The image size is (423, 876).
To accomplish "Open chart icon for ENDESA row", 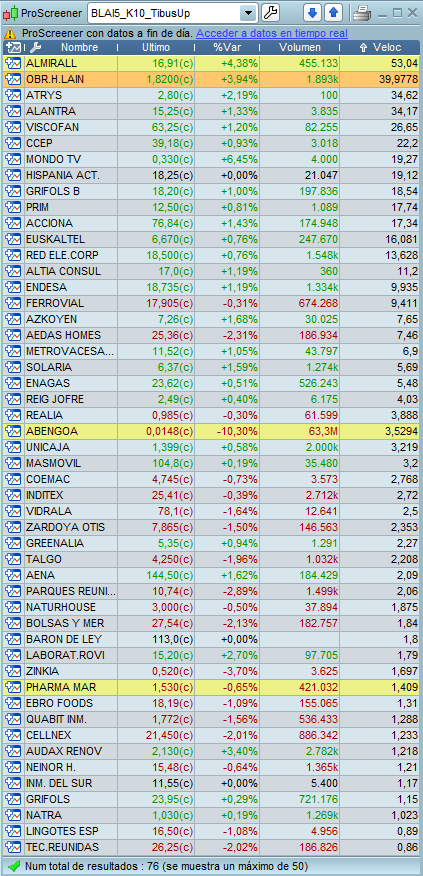I will 13,287.
